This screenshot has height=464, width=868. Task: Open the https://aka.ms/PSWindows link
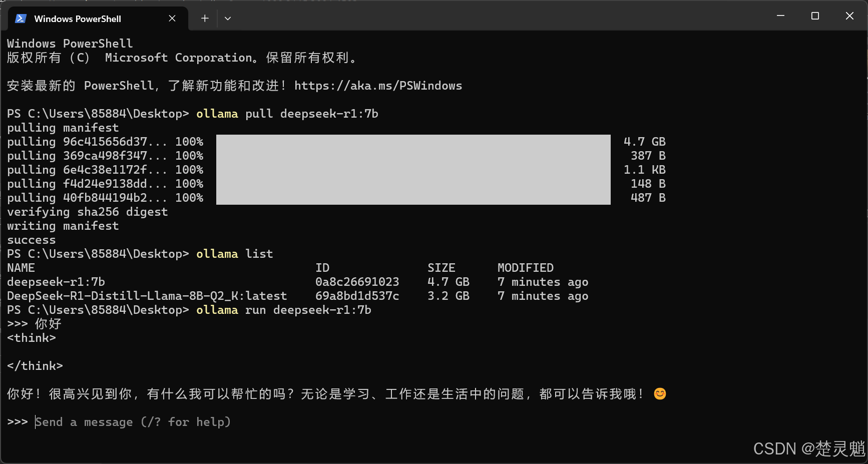click(x=378, y=86)
